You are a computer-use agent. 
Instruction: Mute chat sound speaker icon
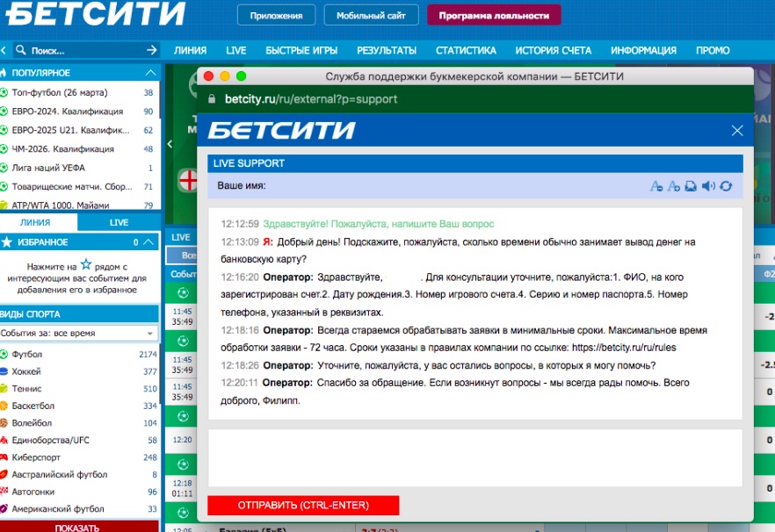(x=708, y=186)
